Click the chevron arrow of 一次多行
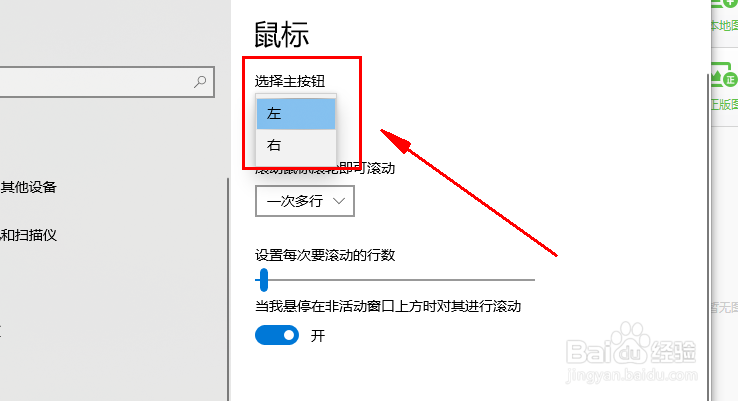Viewport: 738px width, 401px height. pos(339,201)
